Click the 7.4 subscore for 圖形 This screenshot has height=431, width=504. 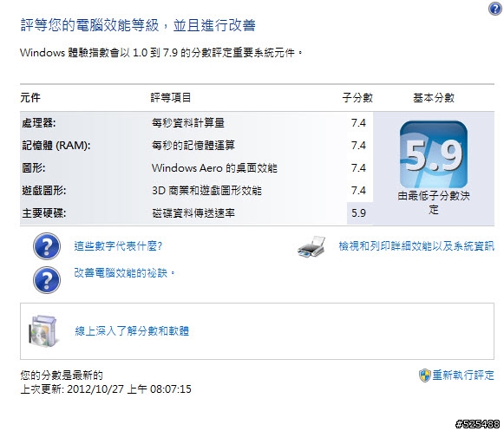pyautogui.click(x=359, y=167)
